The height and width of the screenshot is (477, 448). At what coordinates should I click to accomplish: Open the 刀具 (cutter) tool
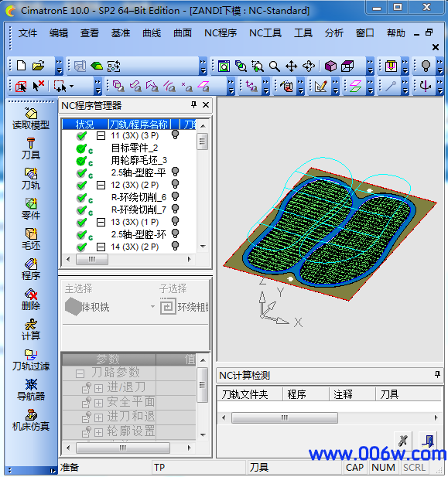click(31, 149)
